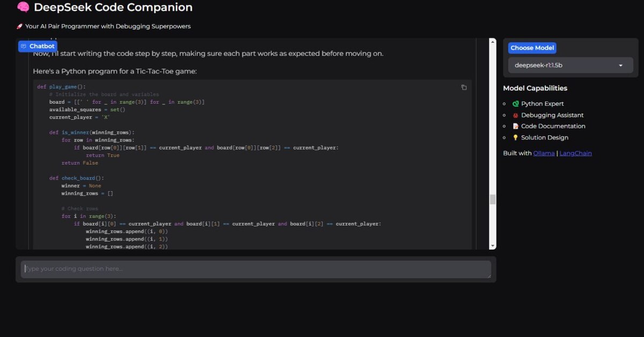
Task: Expand the model dropdown arrow
Action: pos(620,65)
